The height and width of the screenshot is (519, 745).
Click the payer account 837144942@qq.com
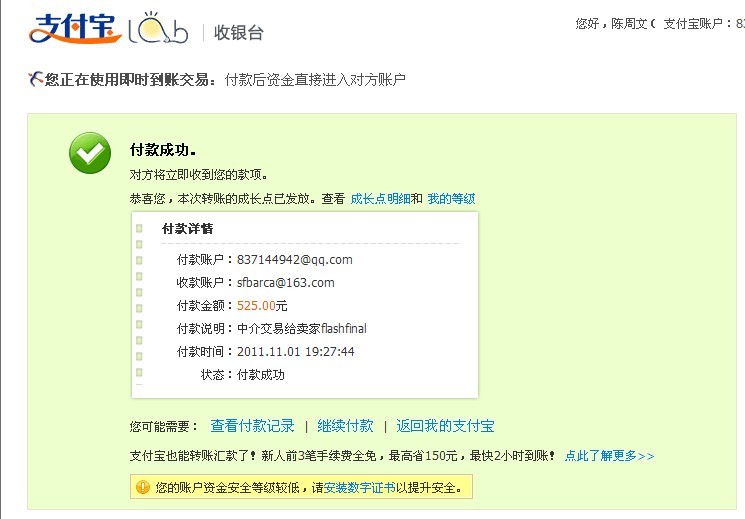(294, 260)
